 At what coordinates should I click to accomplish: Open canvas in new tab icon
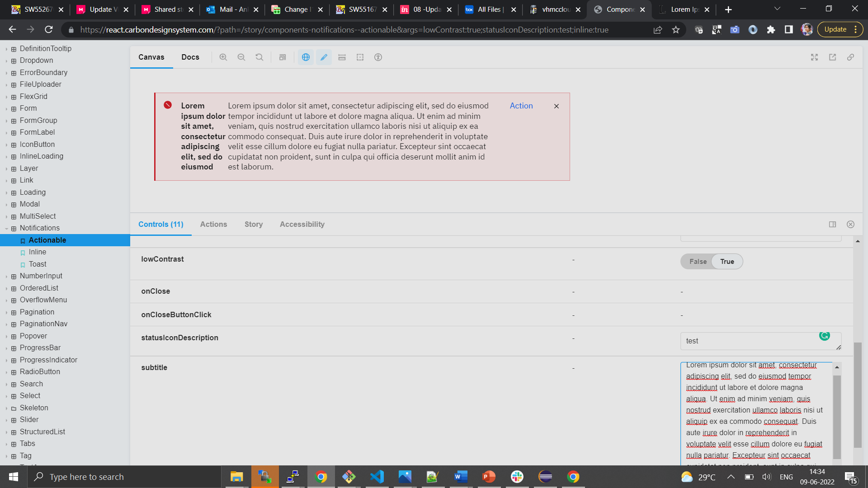tap(833, 57)
